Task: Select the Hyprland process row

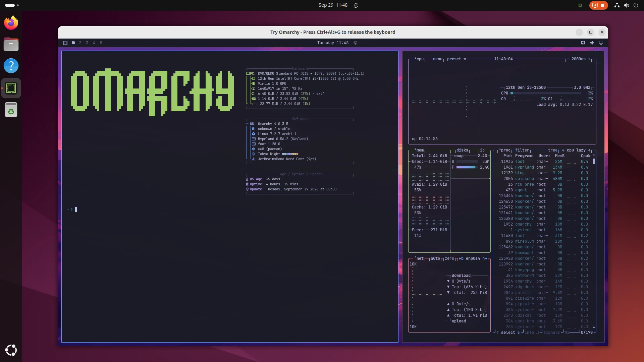Action: [544, 167]
